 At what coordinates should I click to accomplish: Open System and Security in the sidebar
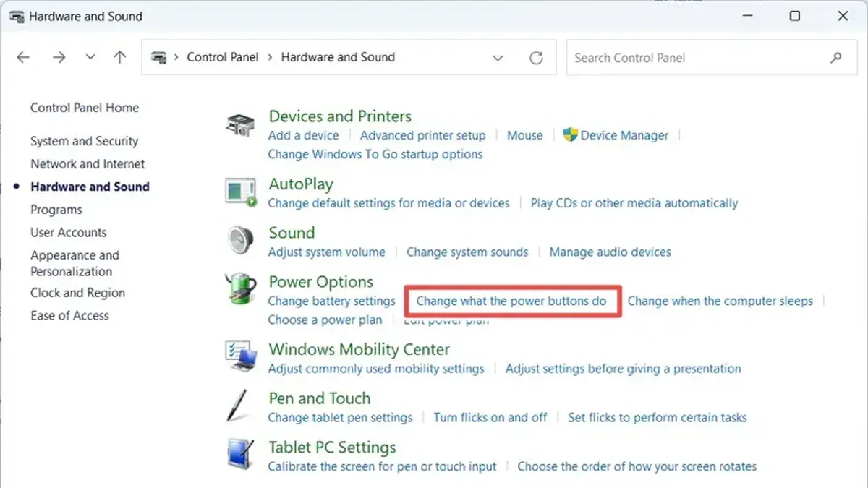pyautogui.click(x=84, y=141)
